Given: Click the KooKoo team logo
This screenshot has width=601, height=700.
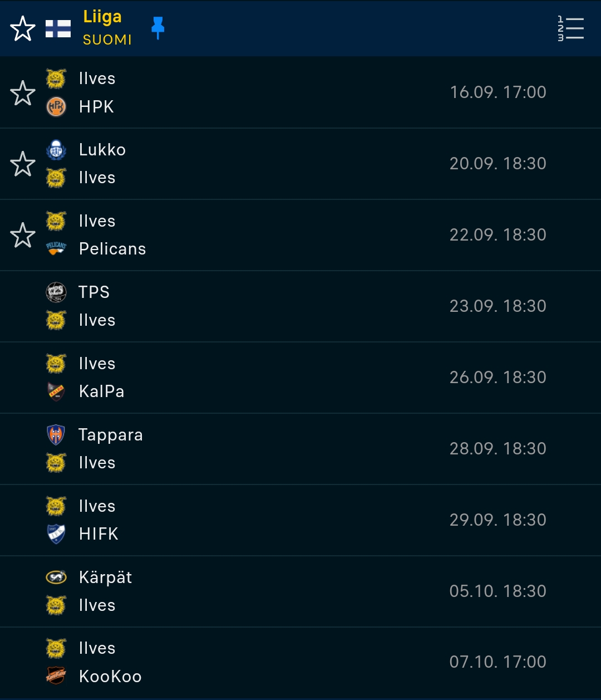Looking at the screenshot, I should (56, 676).
